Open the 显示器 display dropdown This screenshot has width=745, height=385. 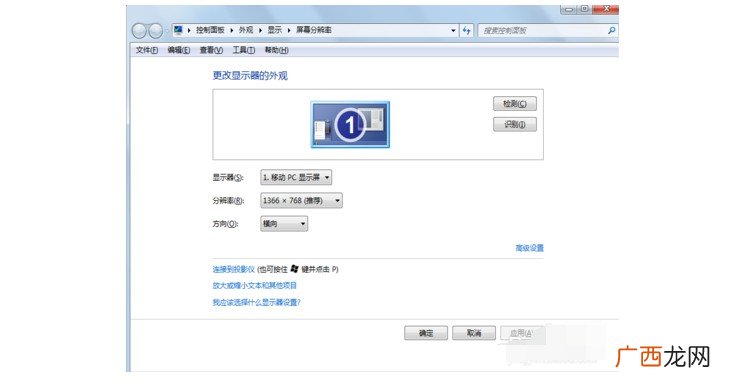296,177
